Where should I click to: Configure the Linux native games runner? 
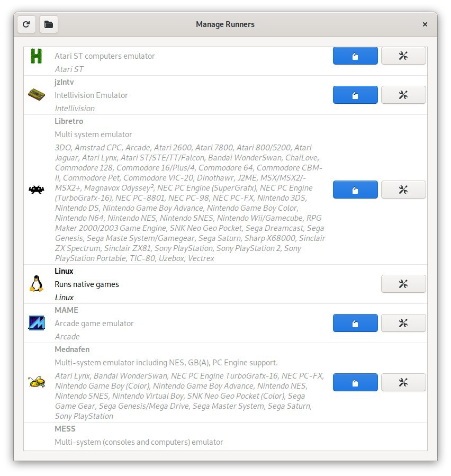pos(403,284)
